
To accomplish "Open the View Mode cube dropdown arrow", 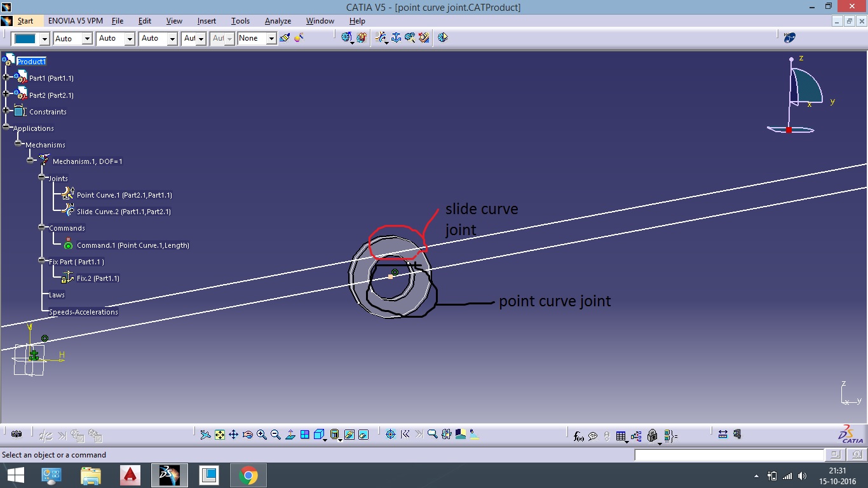I will [x=325, y=440].
